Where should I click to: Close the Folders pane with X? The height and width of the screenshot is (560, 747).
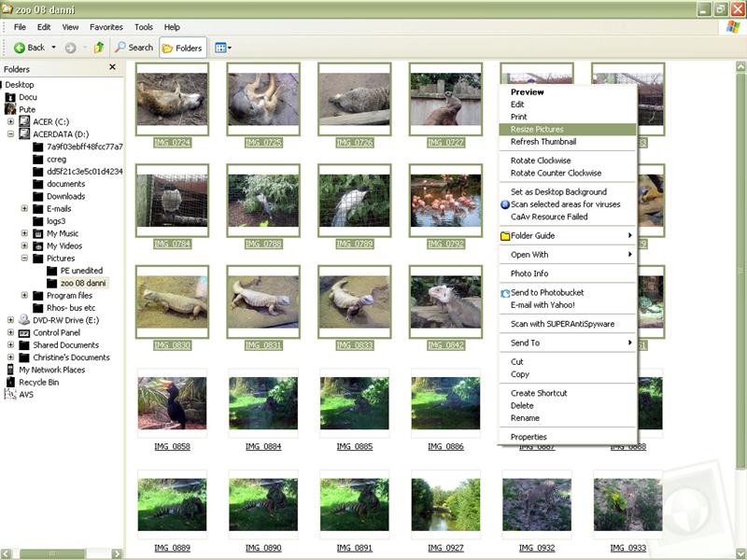pos(113,68)
